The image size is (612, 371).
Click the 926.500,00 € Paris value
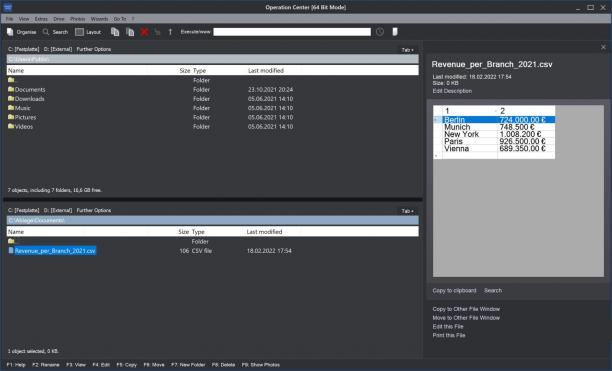522,141
